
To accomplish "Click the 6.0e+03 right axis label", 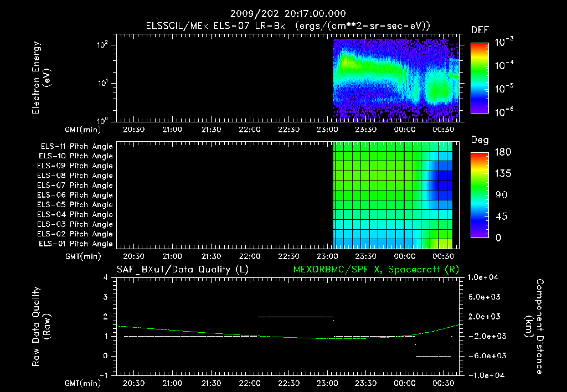I will click(484, 297).
